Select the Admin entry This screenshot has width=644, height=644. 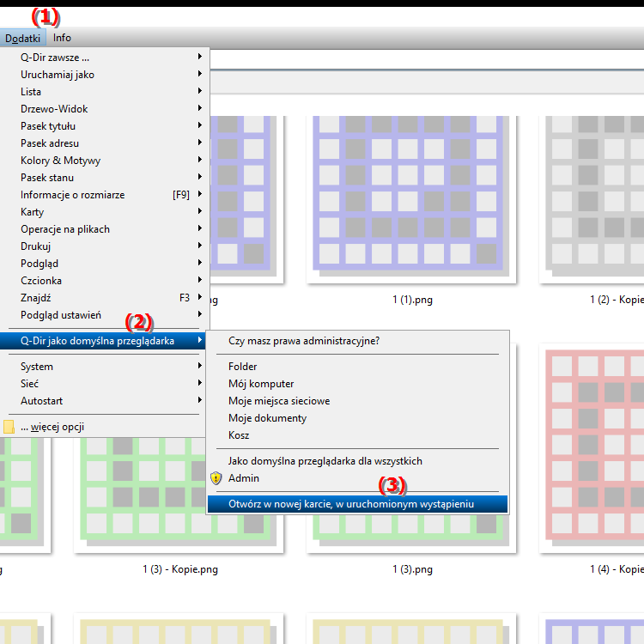coord(357,478)
